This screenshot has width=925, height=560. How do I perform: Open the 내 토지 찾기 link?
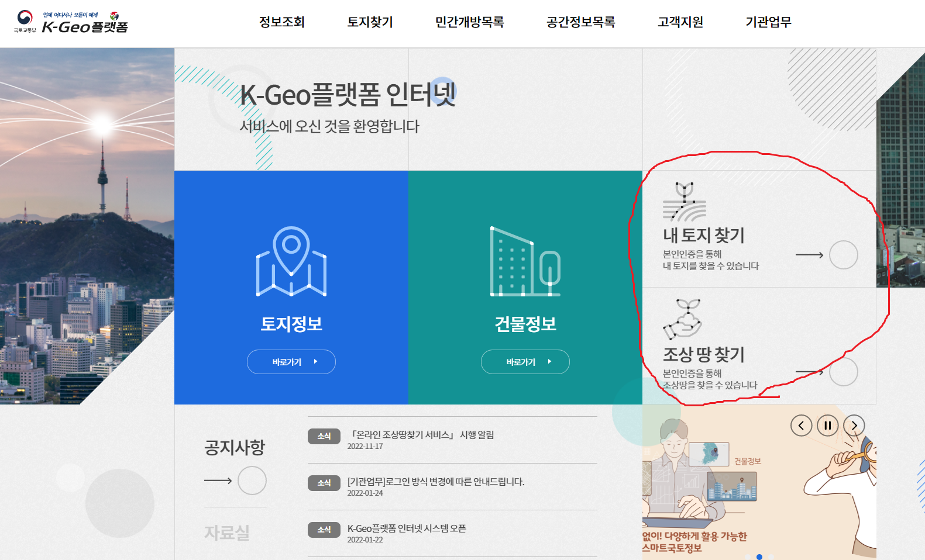click(704, 236)
